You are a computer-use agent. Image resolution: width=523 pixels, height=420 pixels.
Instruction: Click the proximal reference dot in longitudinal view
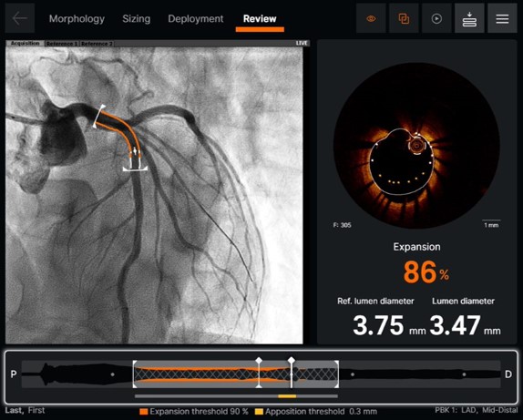112,374
